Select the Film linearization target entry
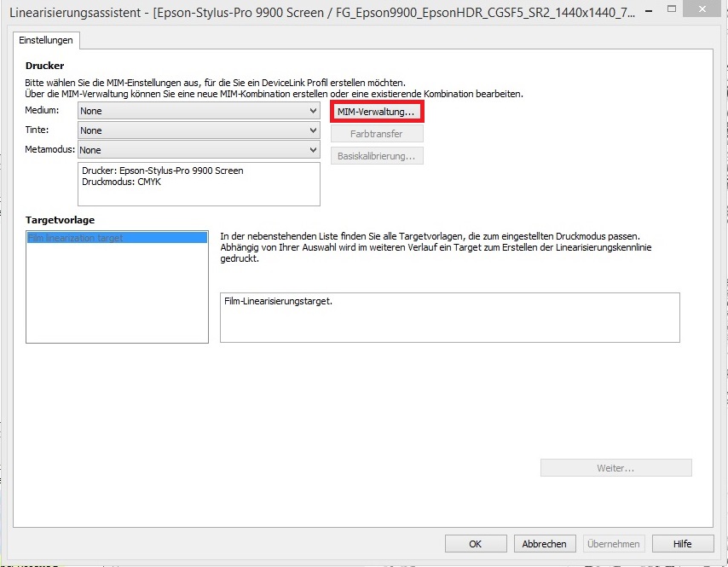The height and width of the screenshot is (567, 728). pos(117,238)
